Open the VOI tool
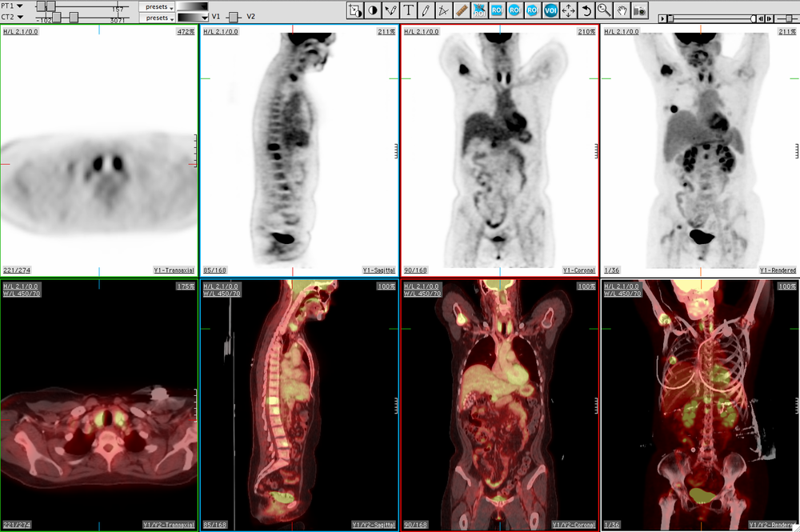 (551, 10)
